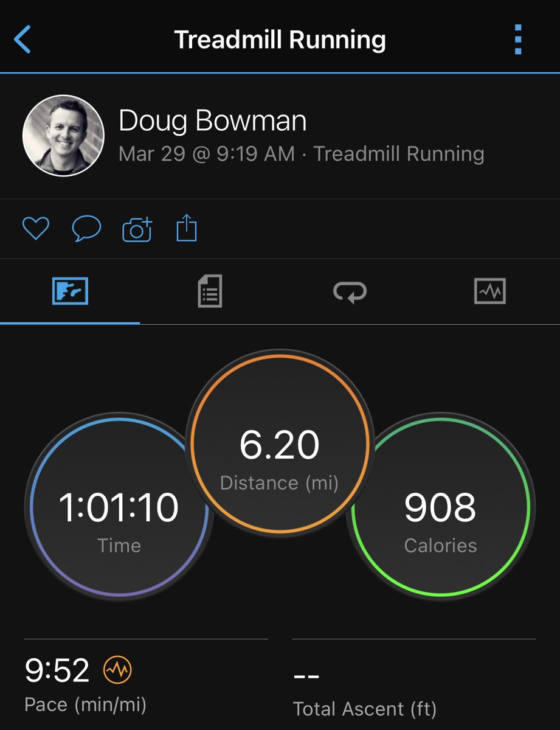Go back with the left chevron arrow
The width and height of the screenshot is (560, 730).
coord(22,40)
